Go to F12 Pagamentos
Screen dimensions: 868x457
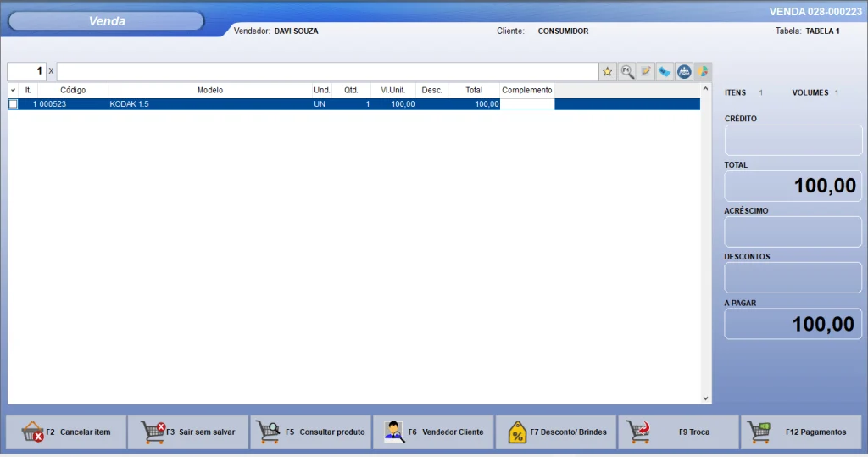click(801, 432)
